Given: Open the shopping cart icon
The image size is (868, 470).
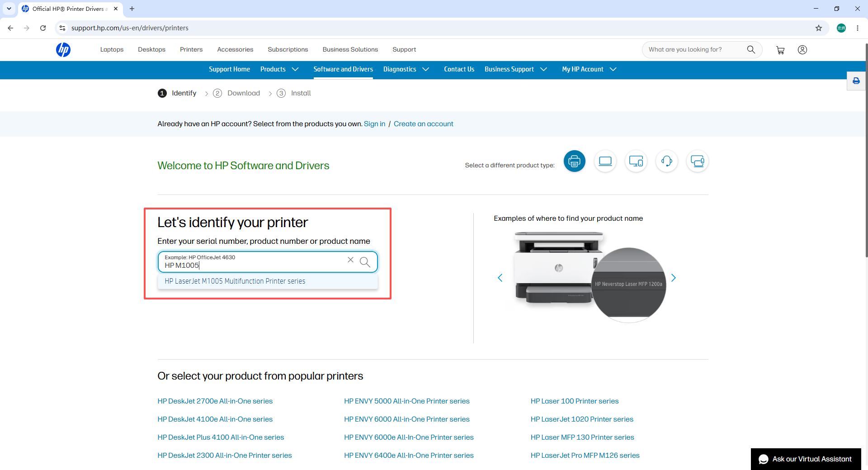Looking at the screenshot, I should [780, 50].
